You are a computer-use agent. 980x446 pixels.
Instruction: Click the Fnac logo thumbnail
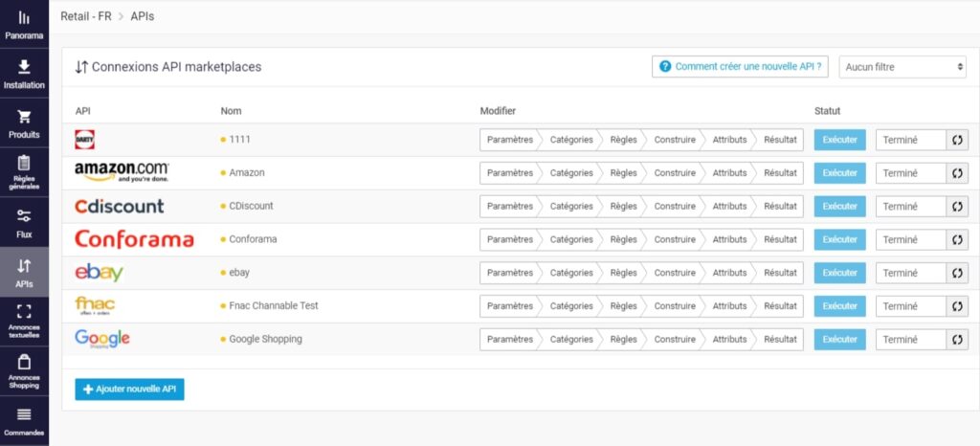point(95,306)
